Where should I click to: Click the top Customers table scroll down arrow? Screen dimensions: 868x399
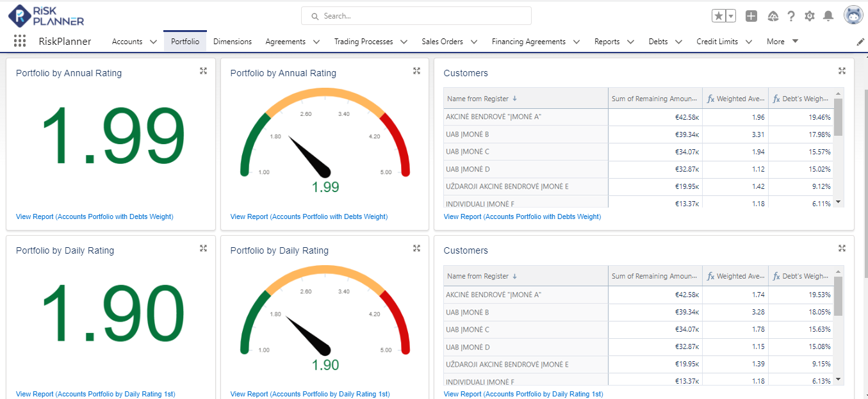click(838, 202)
